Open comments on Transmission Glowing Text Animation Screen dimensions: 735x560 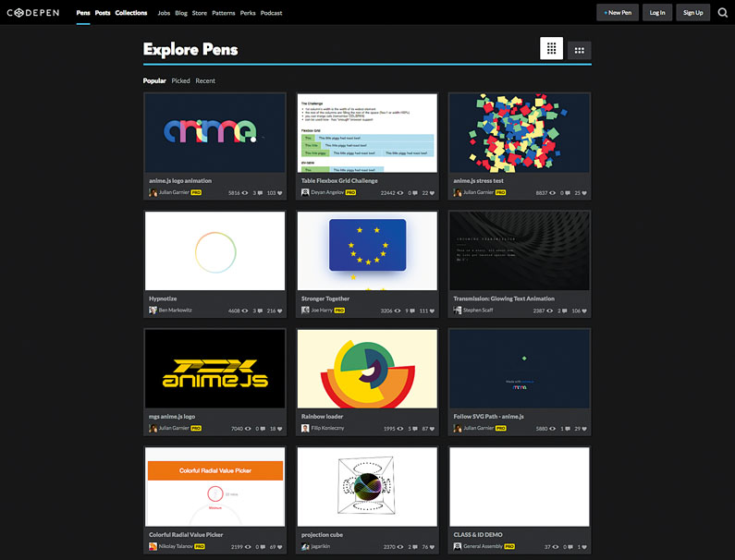[x=564, y=310]
